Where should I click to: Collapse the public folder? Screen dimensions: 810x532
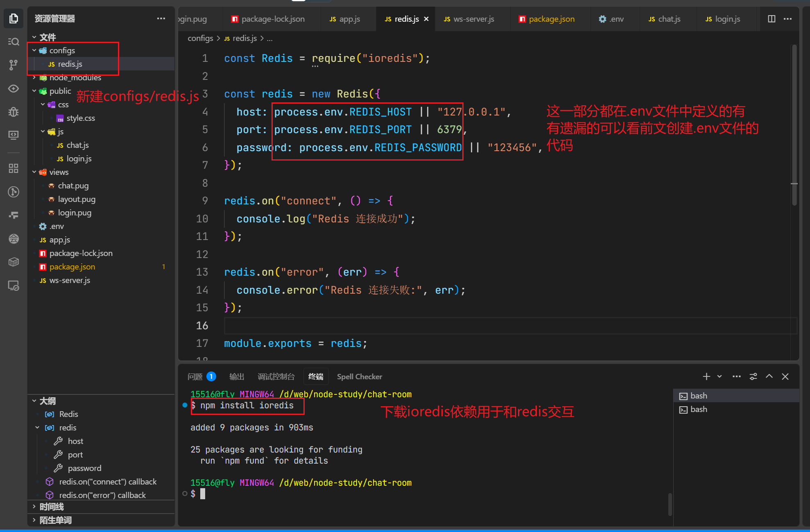coord(34,91)
